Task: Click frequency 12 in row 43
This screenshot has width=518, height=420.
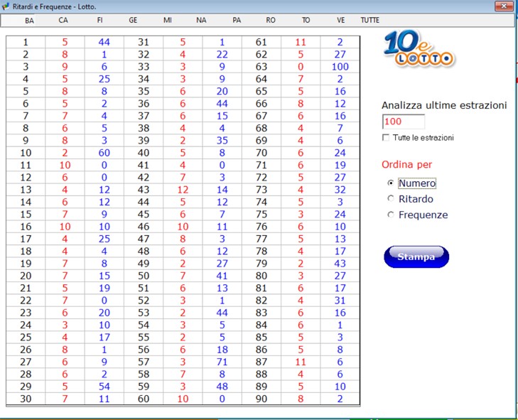Action: (x=183, y=190)
